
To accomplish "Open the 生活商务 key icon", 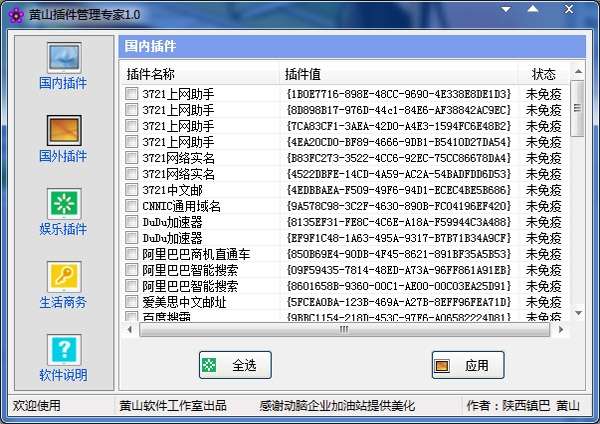I will click(64, 277).
